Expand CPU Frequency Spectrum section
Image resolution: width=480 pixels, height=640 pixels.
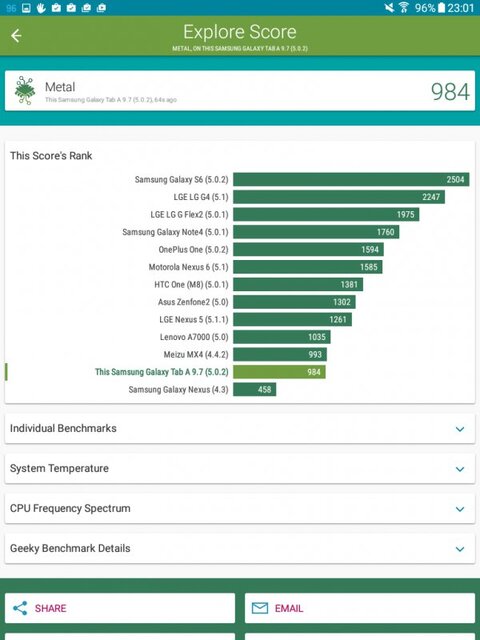240,508
